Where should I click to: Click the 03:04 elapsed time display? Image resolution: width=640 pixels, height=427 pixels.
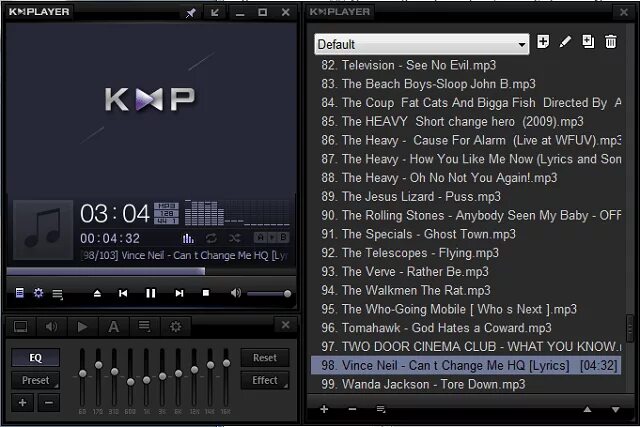[115, 214]
